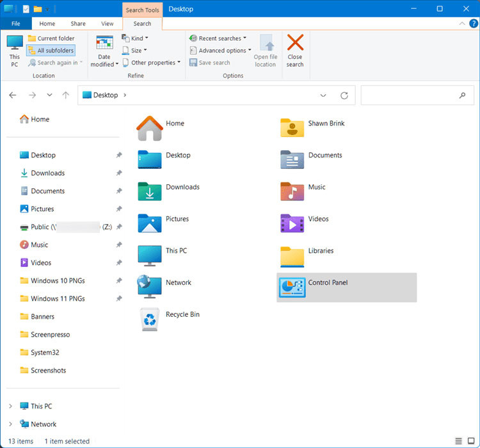The height and width of the screenshot is (448, 480).
Task: Open the Kind filter dropdown
Action: coord(135,38)
